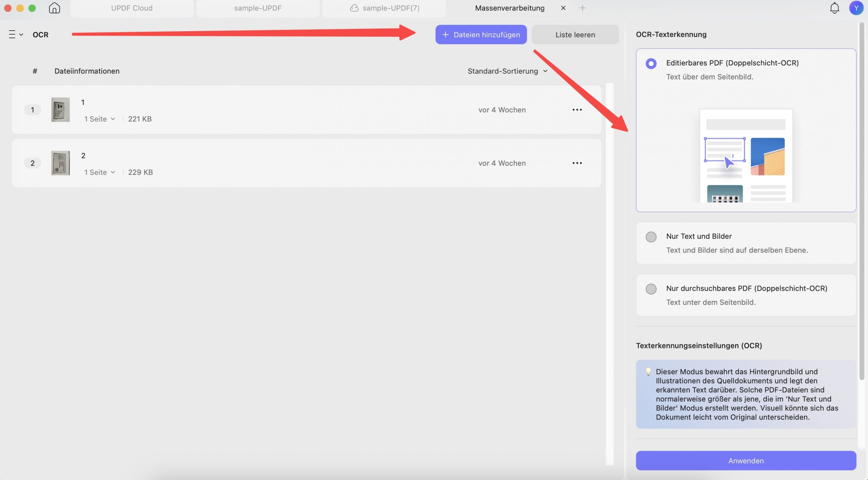This screenshot has width=868, height=480.
Task: Switch to the sample-UPDF tab
Action: click(x=258, y=8)
